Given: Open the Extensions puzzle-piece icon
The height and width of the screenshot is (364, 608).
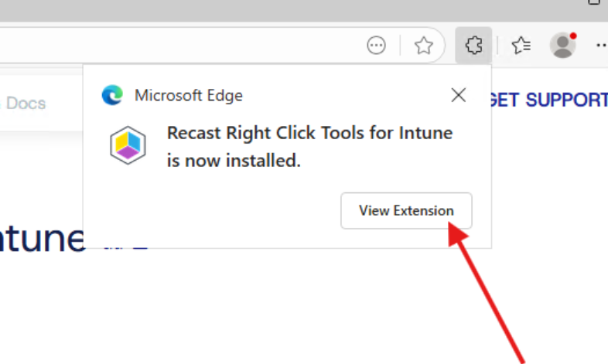Looking at the screenshot, I should point(473,46).
